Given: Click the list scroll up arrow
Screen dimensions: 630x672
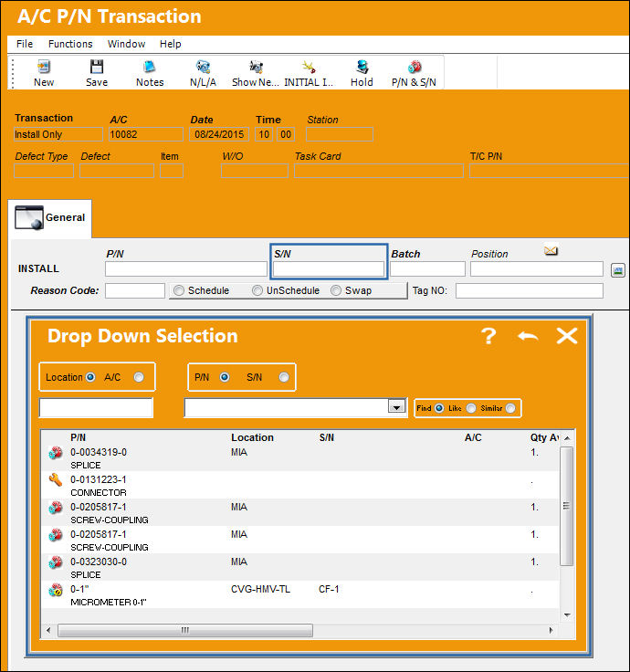Looking at the screenshot, I should pos(567,438).
